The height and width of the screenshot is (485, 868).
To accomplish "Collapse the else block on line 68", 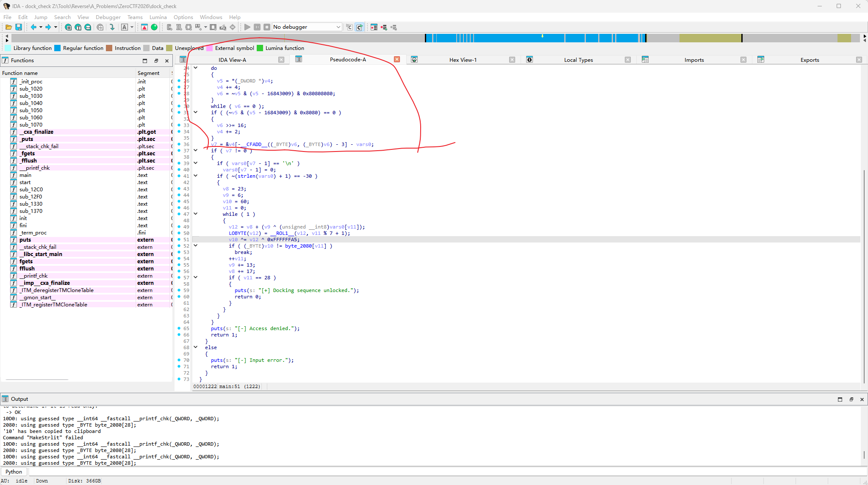I will pyautogui.click(x=196, y=347).
